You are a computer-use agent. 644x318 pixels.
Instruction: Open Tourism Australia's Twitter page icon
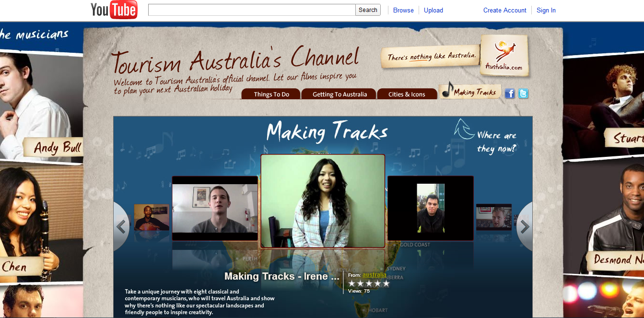[523, 94]
